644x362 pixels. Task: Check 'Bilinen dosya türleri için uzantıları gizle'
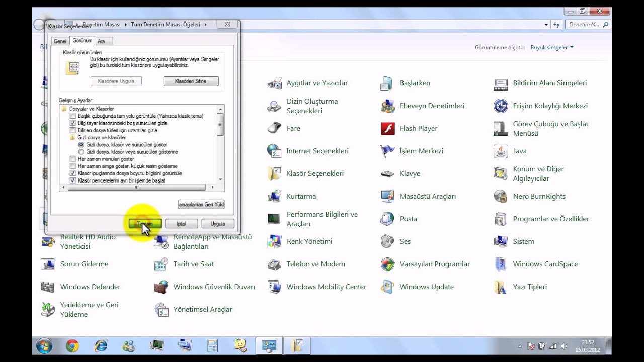[x=73, y=130]
